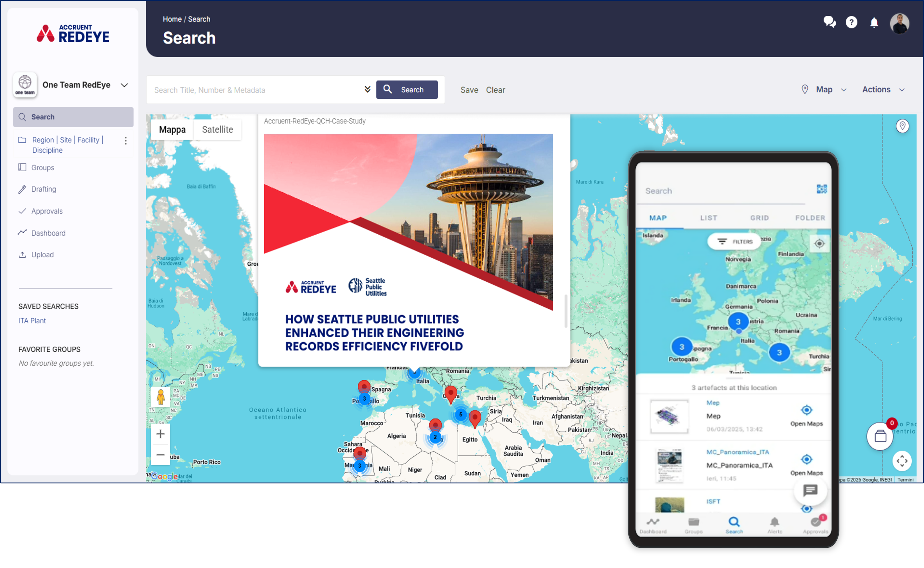This screenshot has width=924, height=568.
Task: Select the GRID tab on phone
Action: 759,217
